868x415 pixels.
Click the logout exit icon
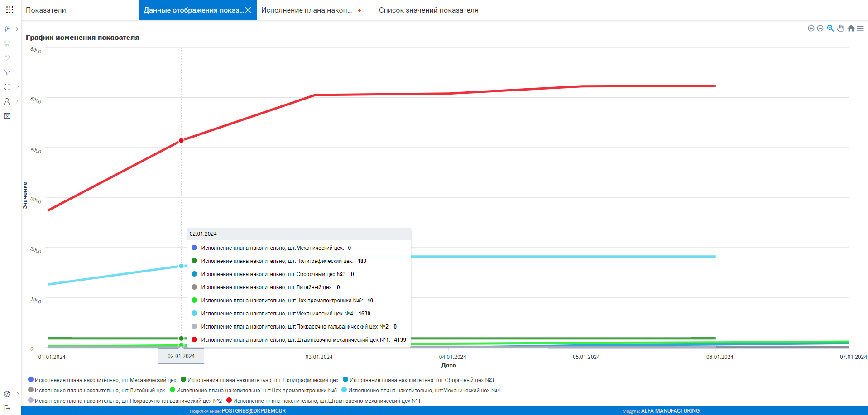point(7,408)
